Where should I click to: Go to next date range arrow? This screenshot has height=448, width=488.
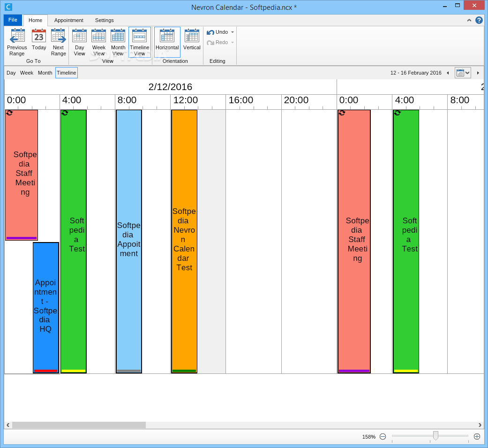[x=478, y=73]
